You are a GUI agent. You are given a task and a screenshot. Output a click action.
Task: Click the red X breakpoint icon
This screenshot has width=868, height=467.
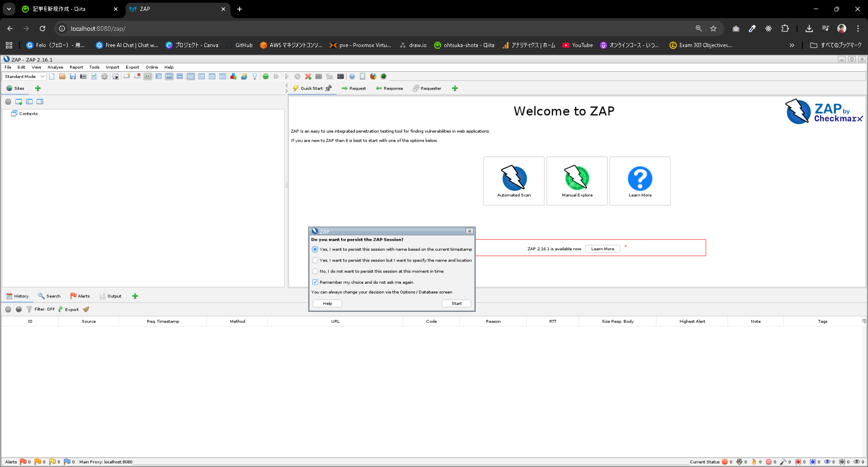[x=308, y=76]
